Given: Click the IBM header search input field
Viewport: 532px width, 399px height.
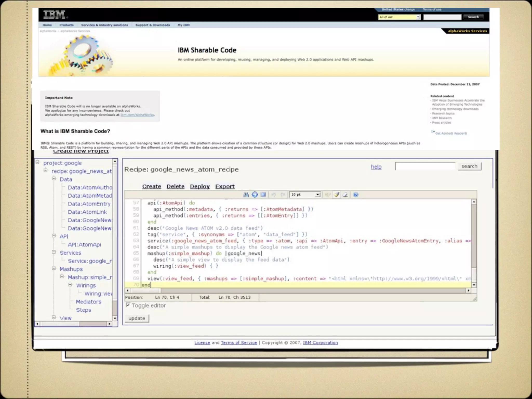Looking at the screenshot, I should point(442,17).
